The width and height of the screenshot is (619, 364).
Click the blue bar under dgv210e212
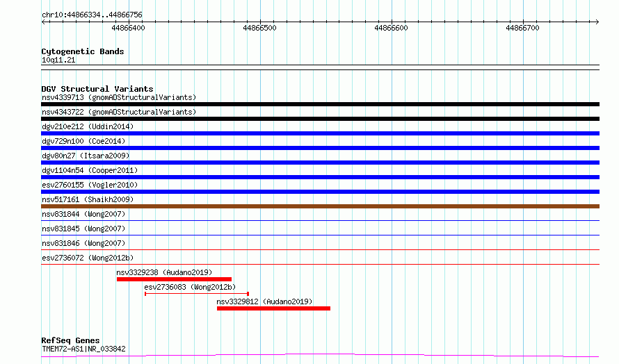(x=320, y=133)
